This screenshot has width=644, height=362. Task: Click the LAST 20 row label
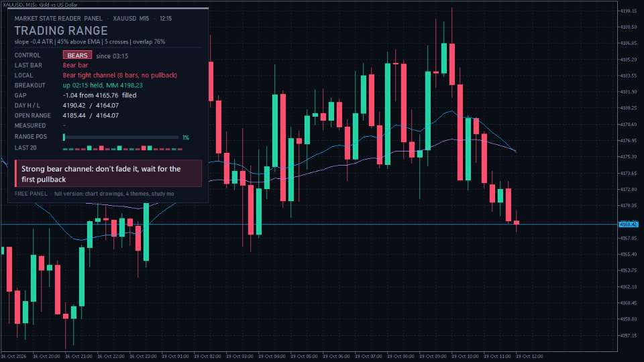(x=25, y=147)
